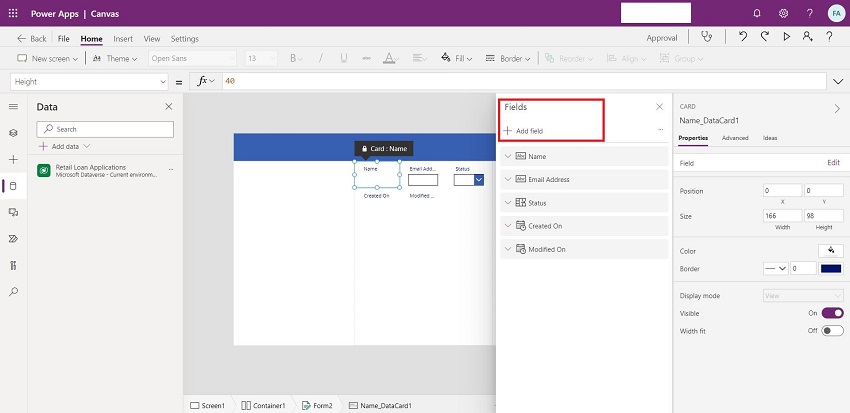The image size is (850, 413).
Task: Click the formula bar input
Action: (524, 81)
